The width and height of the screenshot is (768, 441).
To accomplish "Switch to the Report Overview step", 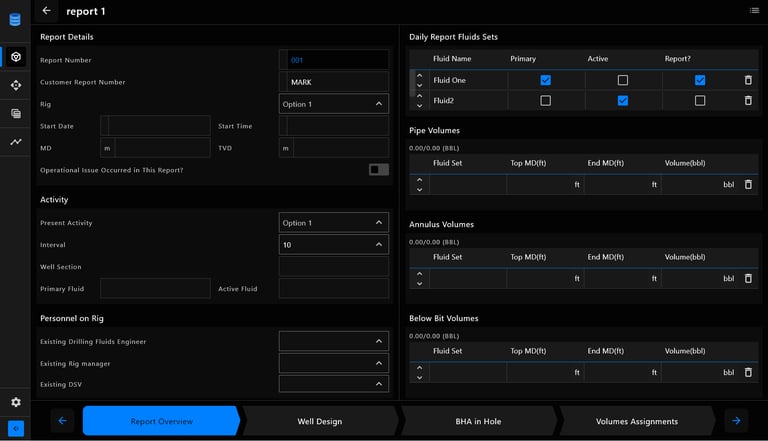I will pos(162,421).
